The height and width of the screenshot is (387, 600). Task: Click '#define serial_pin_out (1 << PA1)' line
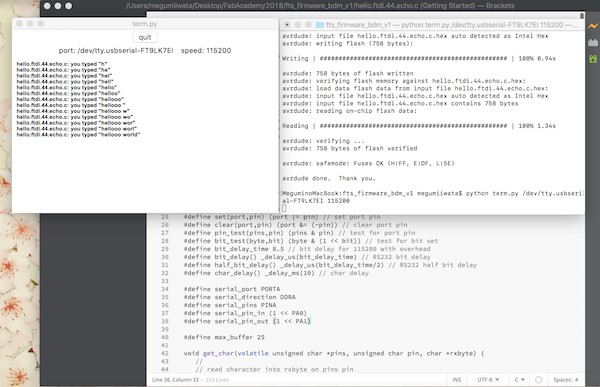click(x=247, y=322)
